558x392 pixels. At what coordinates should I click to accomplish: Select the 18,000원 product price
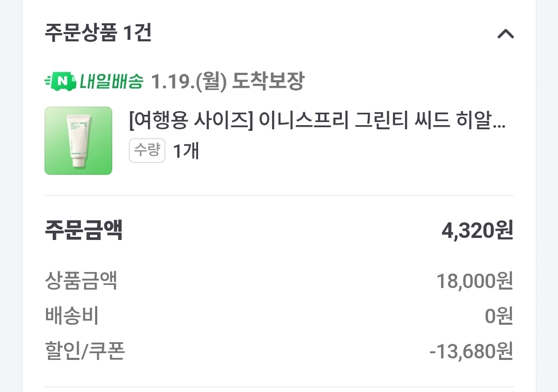pyautogui.click(x=474, y=281)
